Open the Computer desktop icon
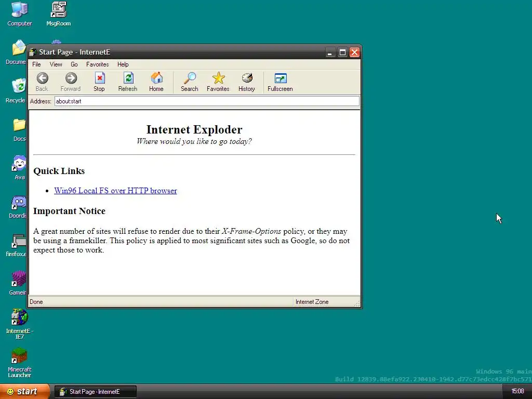Image resolution: width=532 pixels, height=399 pixels. click(x=19, y=10)
